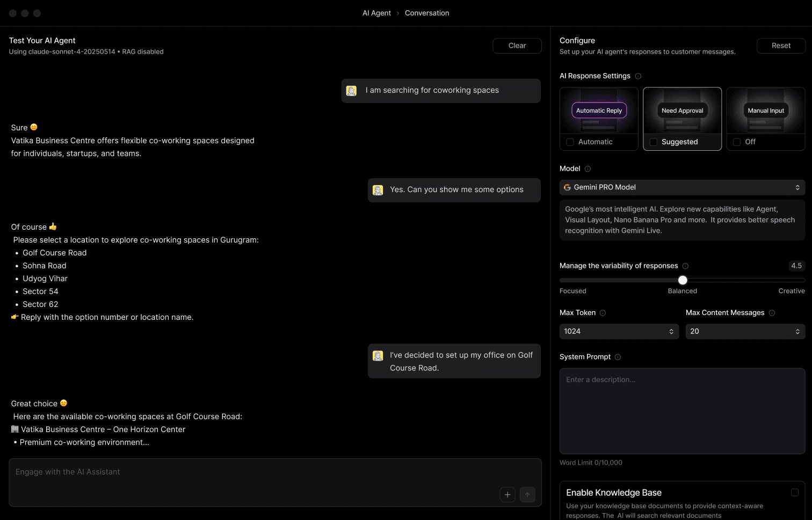This screenshot has width=812, height=520.
Task: Click the 'RAG disabled' status text
Action: coord(143,52)
